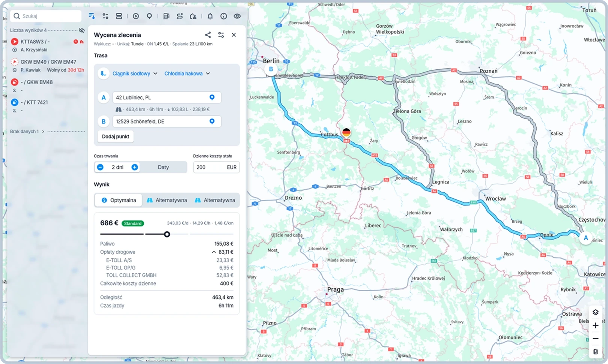Click the sort list icon in toolbar
This screenshot has width=608, height=364.
[x=92, y=16]
